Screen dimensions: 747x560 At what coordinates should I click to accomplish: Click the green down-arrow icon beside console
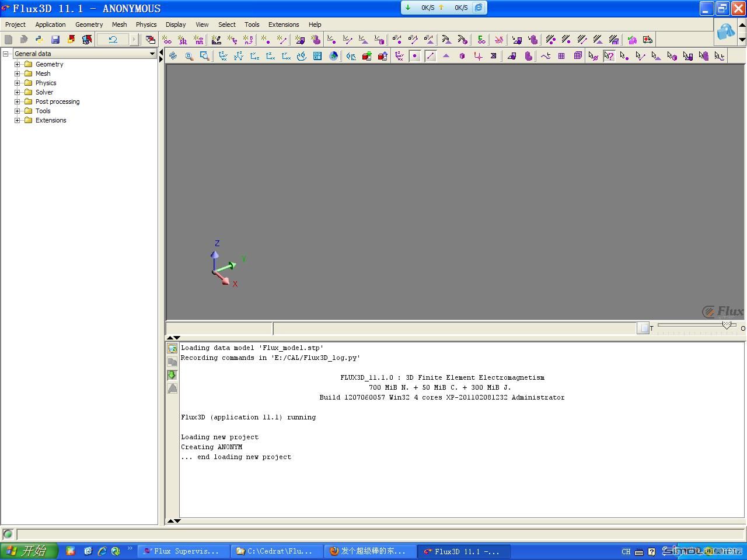click(172, 375)
